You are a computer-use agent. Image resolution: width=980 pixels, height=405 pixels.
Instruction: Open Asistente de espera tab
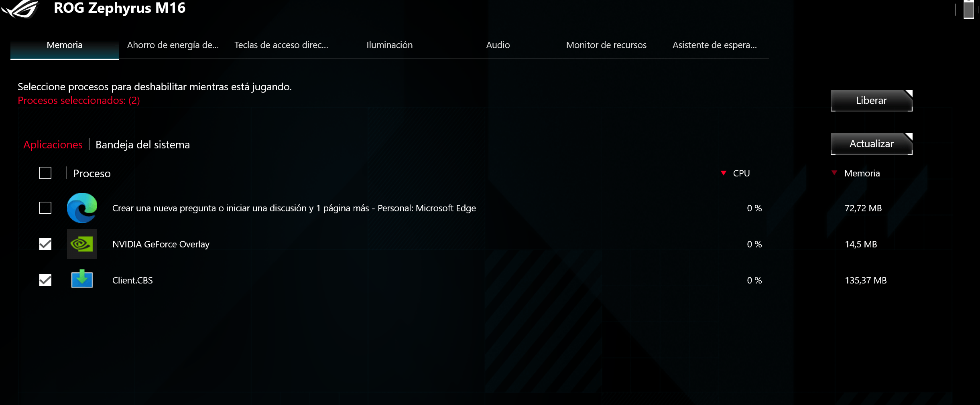[715, 45]
